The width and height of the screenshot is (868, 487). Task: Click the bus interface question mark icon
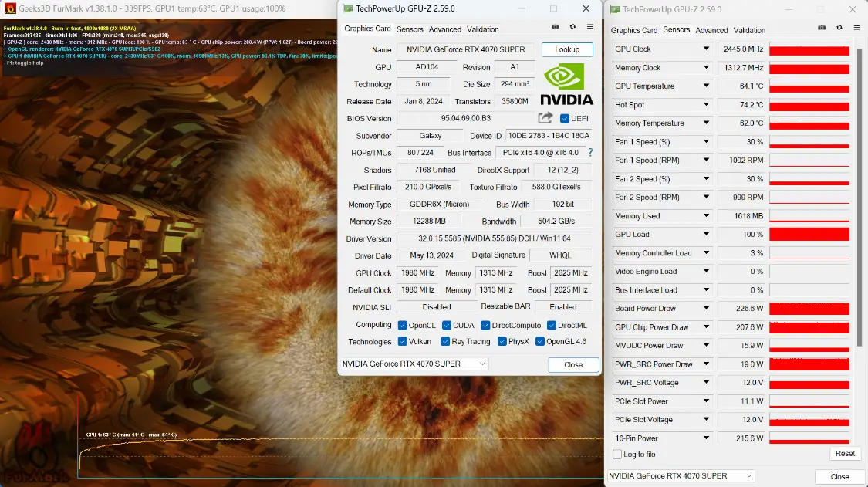tap(590, 152)
